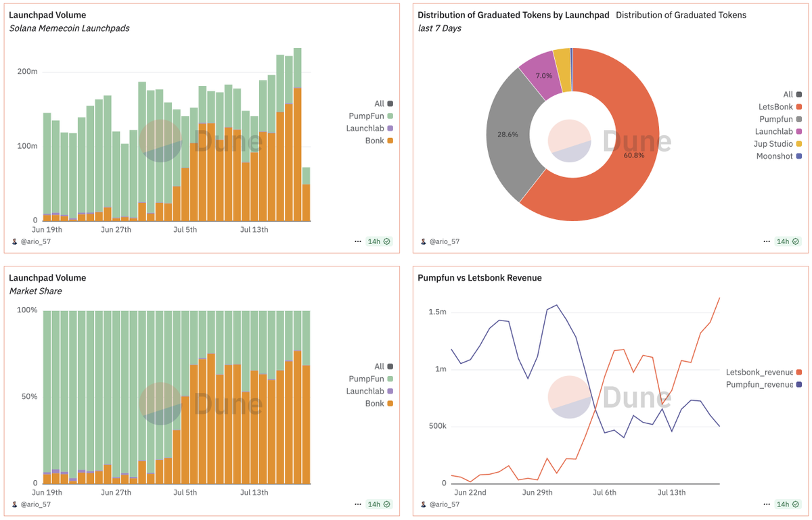Screen dimensions: 812x520
Task: Toggle Launchlab series in Solana Memecoin Launchpads legend
Action: [x=369, y=128]
